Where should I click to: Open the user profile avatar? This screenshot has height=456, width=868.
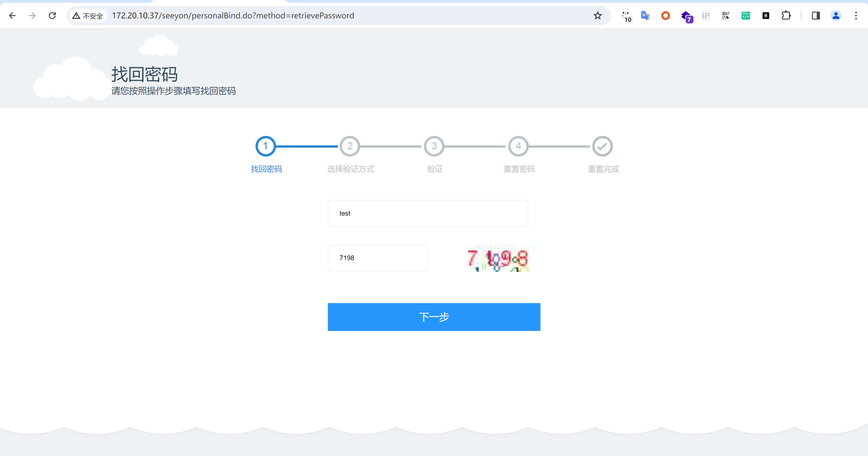click(x=836, y=16)
